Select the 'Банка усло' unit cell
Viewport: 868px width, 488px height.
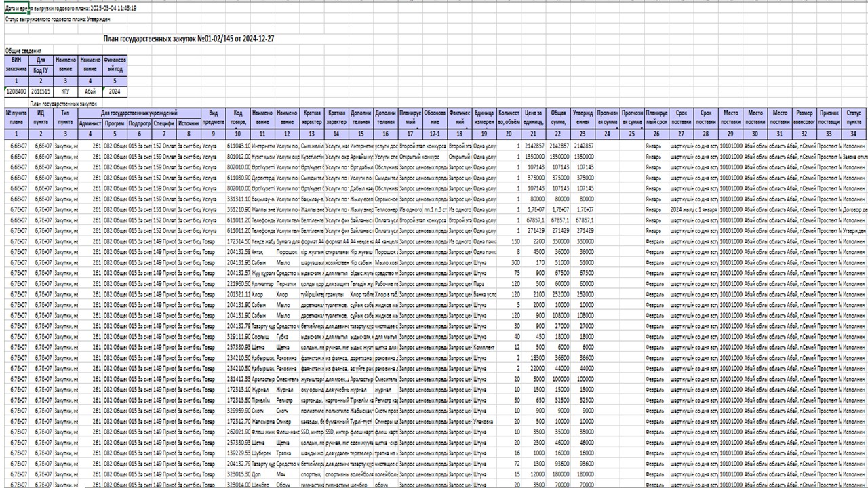pos(484,294)
